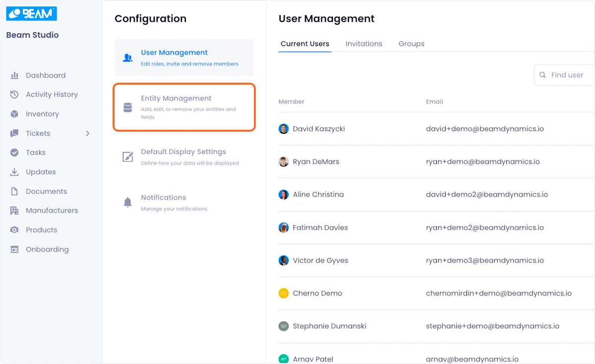Click the Tasks checkmark icon
Image resolution: width=595 pixels, height=364 pixels.
click(x=14, y=153)
